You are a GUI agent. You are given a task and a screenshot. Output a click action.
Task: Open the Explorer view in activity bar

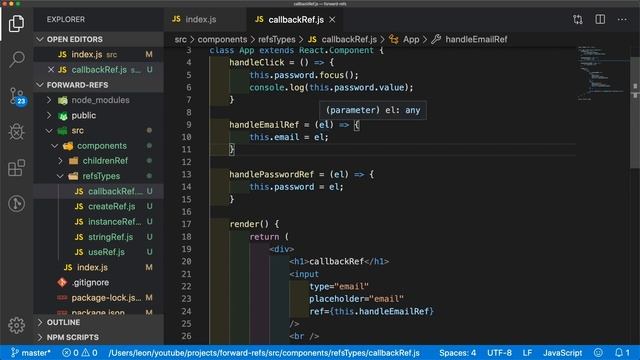coord(16,23)
